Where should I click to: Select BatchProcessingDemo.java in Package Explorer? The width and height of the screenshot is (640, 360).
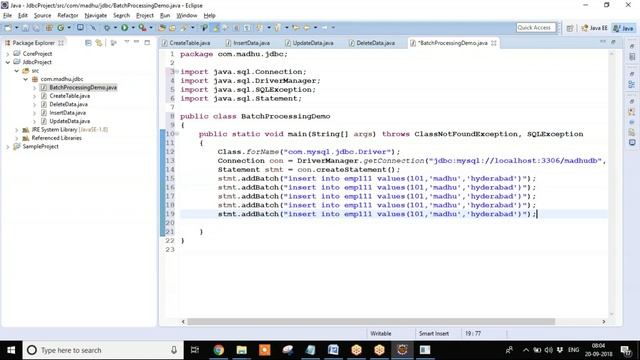pyautogui.click(x=83, y=87)
